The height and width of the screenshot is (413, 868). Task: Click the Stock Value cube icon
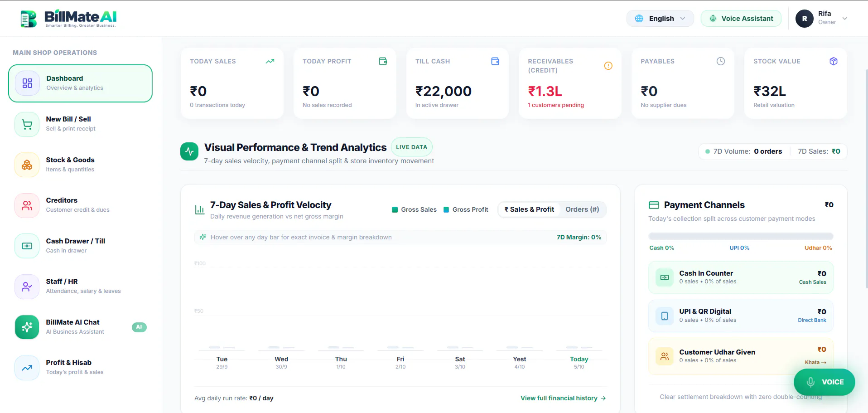click(834, 61)
